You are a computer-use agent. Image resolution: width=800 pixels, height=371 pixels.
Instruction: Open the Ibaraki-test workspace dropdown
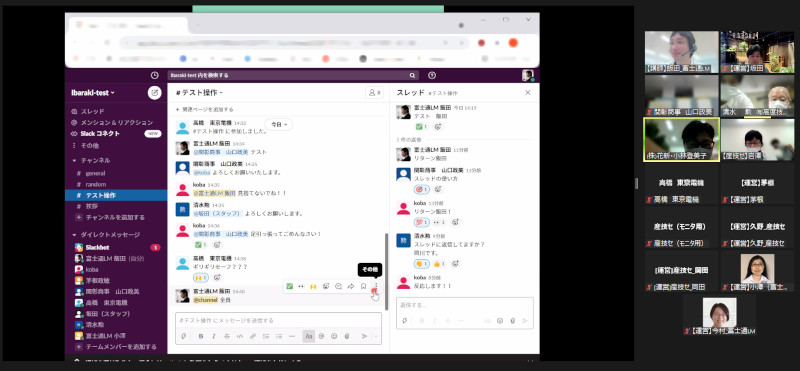93,93
